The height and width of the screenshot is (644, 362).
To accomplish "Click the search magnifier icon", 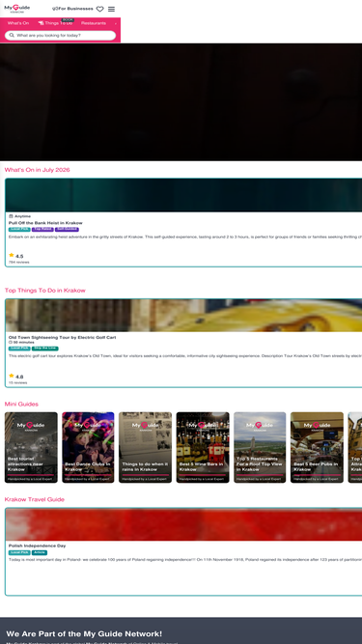I will click(x=12, y=36).
